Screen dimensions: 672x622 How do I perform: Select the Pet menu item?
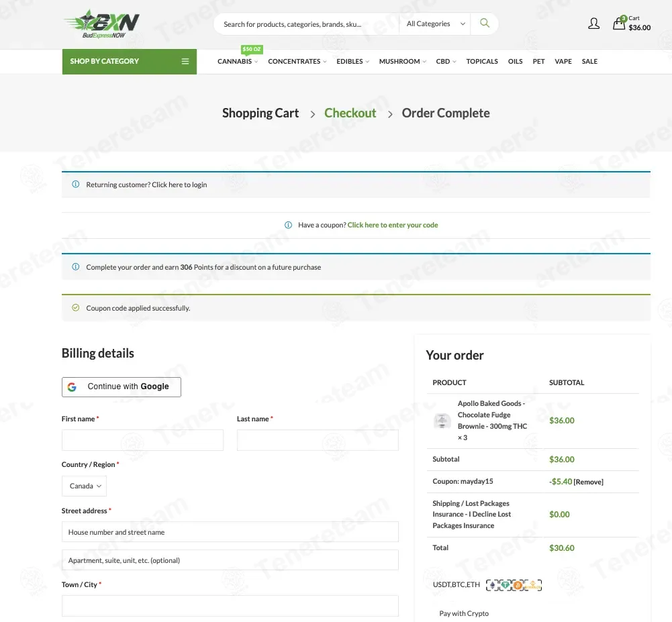click(x=538, y=61)
